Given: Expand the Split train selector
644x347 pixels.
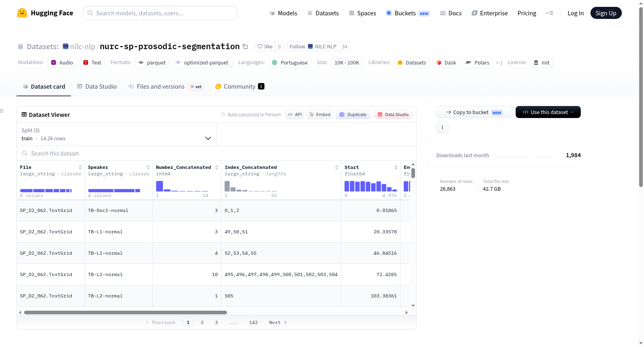Looking at the screenshot, I should pos(116,134).
